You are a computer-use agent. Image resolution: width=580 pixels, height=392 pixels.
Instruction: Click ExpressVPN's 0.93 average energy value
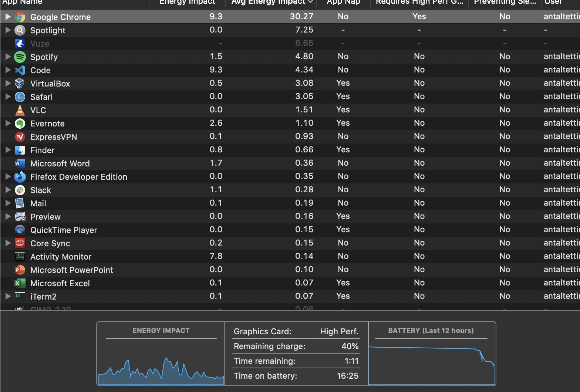coord(304,136)
